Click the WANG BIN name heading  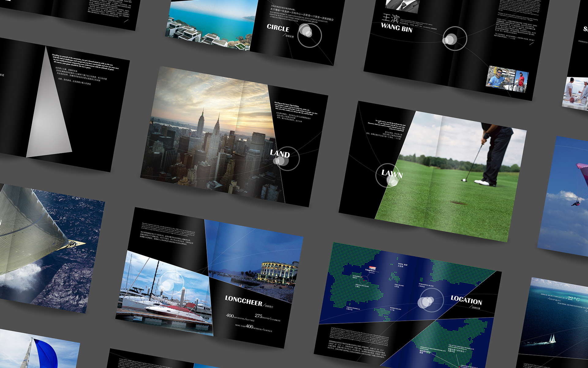coord(397,28)
